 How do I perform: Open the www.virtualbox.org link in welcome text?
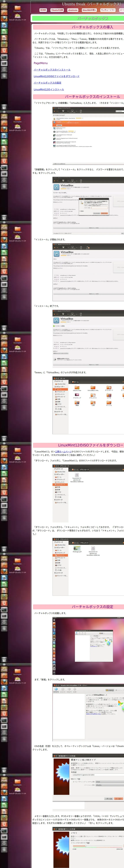tap(93, 714)
